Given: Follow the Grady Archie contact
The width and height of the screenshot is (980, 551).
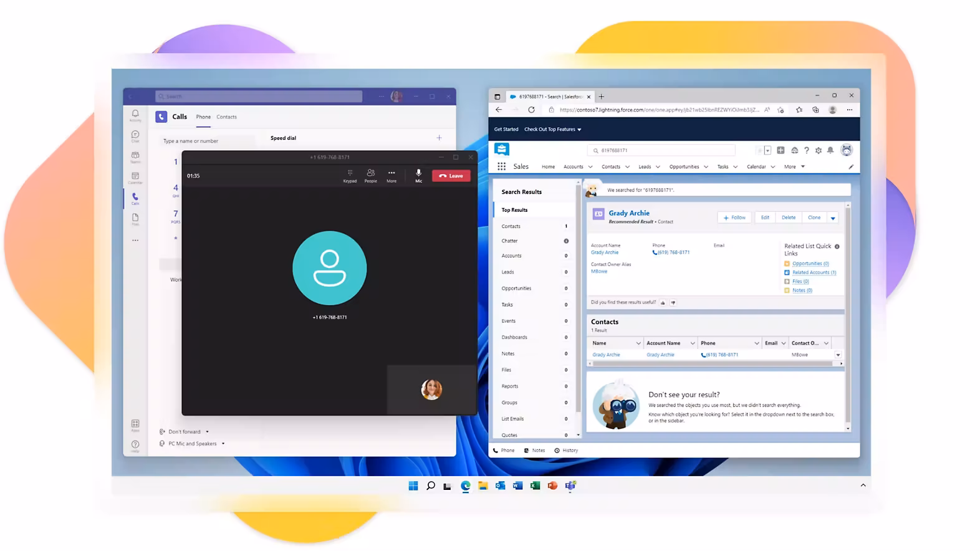Looking at the screenshot, I should [x=734, y=218].
